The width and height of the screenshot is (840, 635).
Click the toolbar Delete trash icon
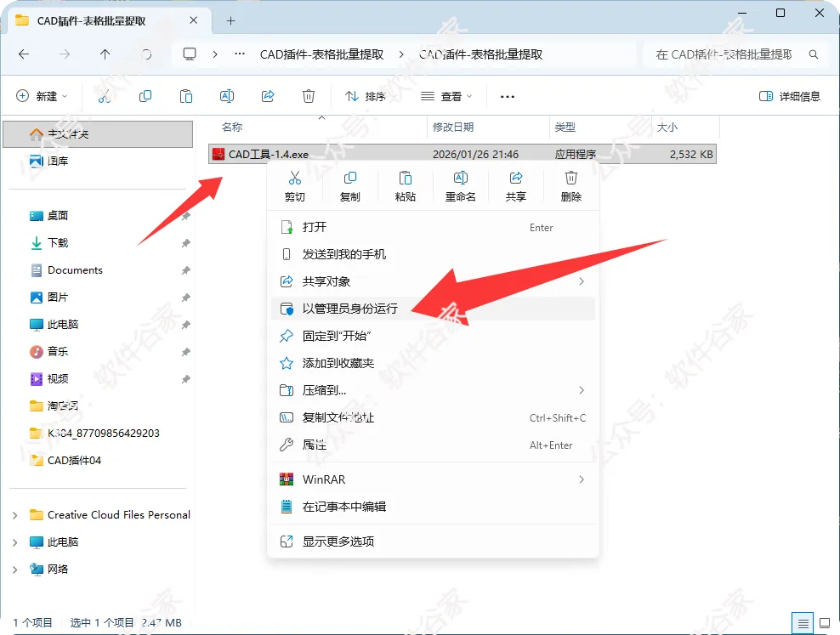point(309,96)
